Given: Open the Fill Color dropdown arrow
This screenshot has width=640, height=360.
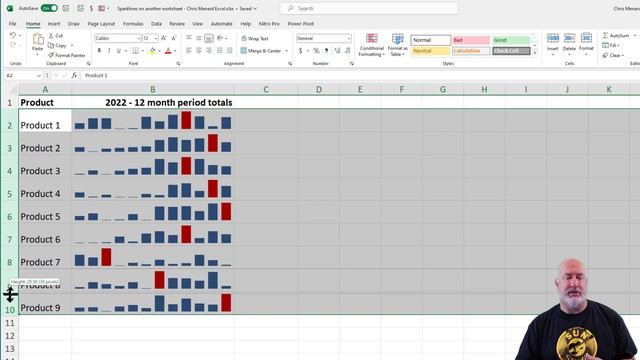Looking at the screenshot, I should (159, 51).
